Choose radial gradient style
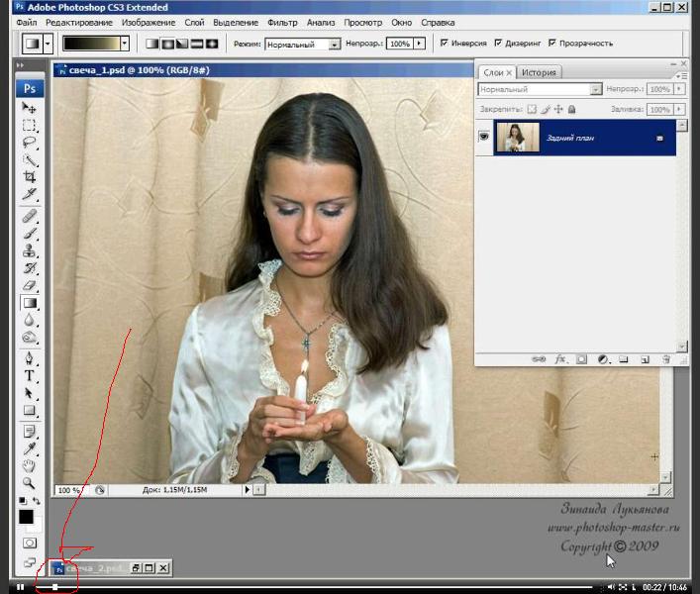This screenshot has height=594, width=700. pyautogui.click(x=167, y=44)
